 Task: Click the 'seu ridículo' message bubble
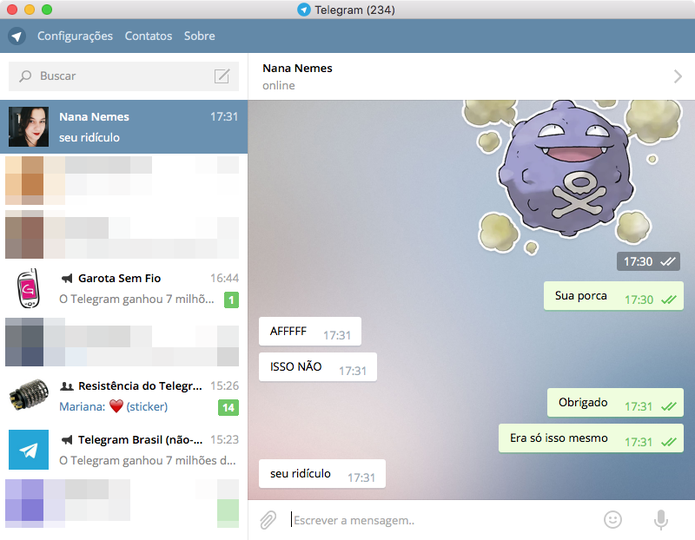point(322,474)
